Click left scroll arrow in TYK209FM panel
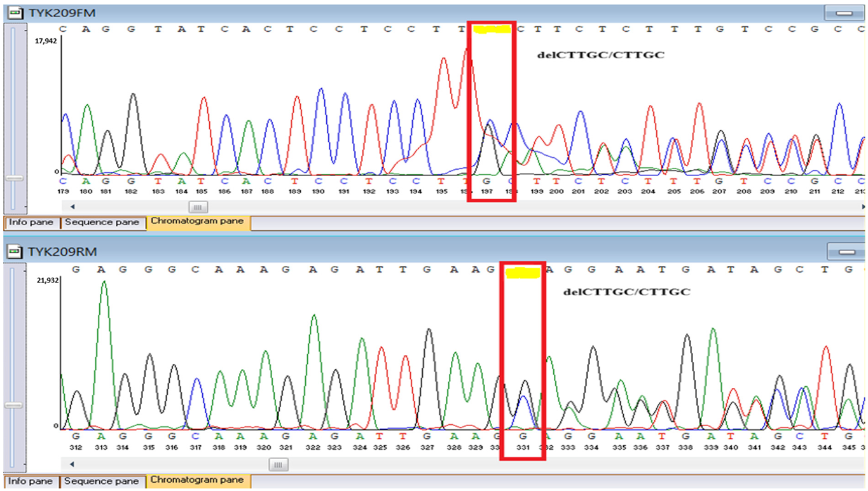Image resolution: width=868 pixels, height=491 pixels. pyautogui.click(x=72, y=207)
